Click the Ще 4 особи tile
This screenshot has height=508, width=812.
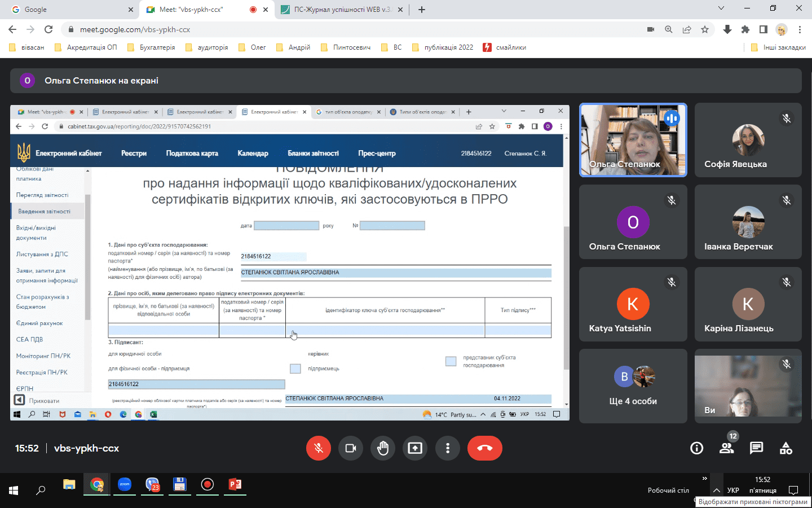pos(633,386)
